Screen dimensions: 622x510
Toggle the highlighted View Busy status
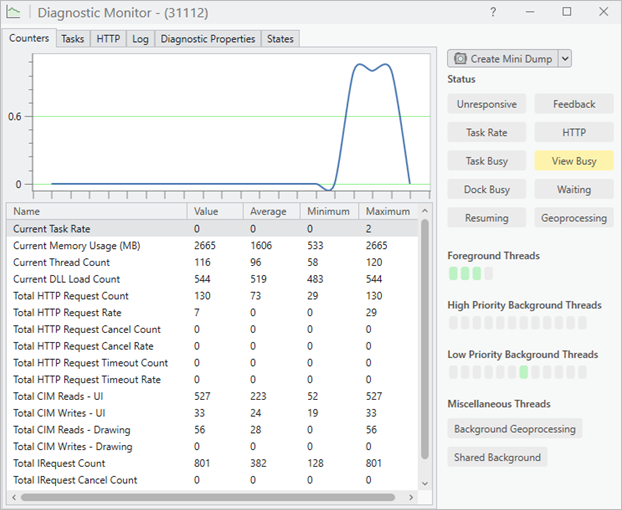pos(574,161)
